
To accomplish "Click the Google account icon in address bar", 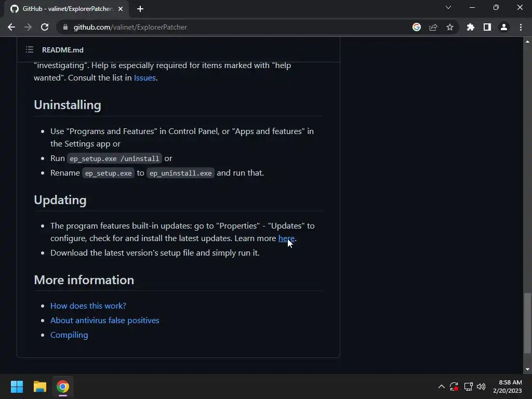I will pyautogui.click(x=417, y=27).
